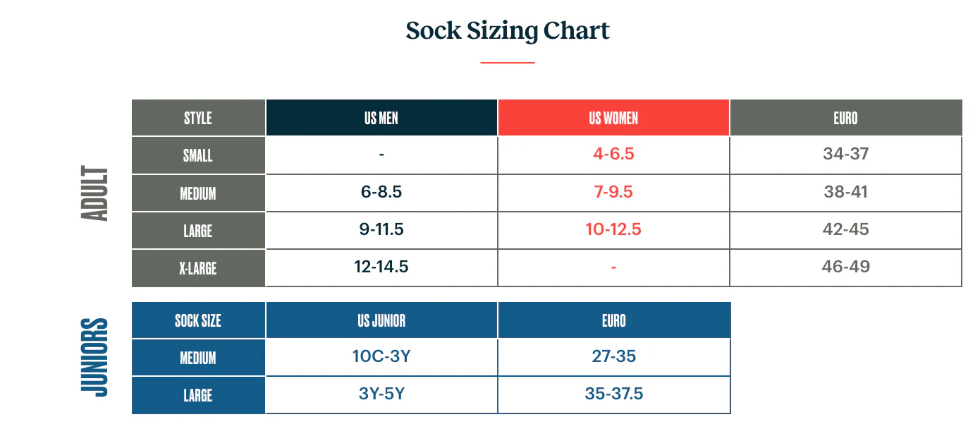
Task: Select the adult MEDIUM row label
Action: pyautogui.click(x=198, y=193)
